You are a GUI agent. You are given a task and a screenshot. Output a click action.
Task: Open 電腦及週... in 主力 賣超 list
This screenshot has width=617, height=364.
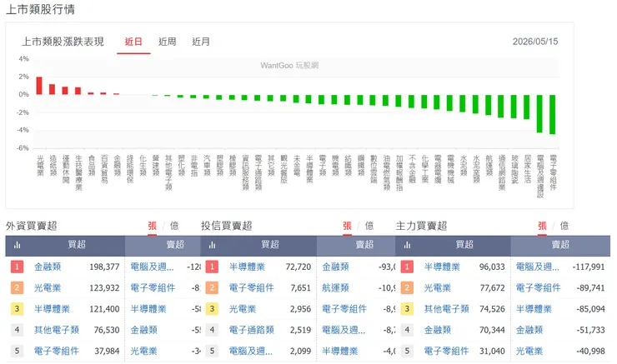click(538, 267)
